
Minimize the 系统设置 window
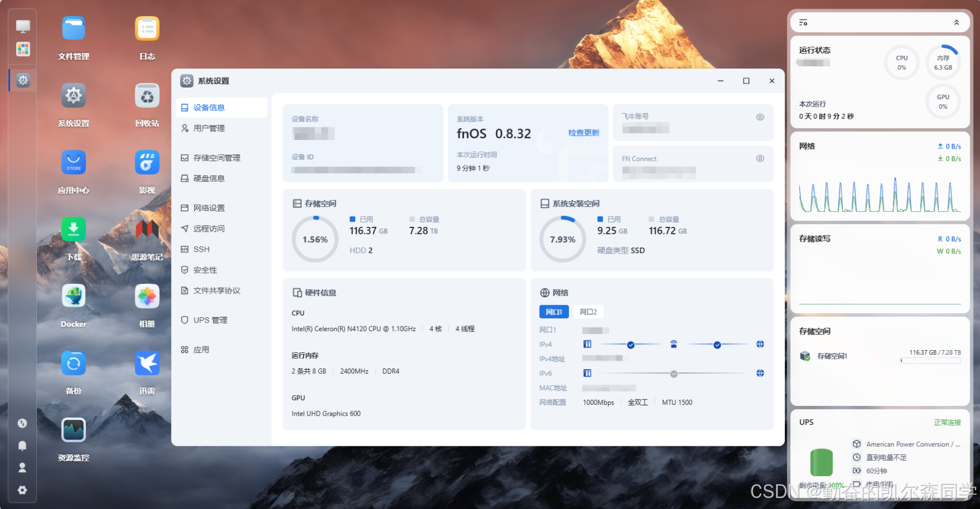[720, 81]
